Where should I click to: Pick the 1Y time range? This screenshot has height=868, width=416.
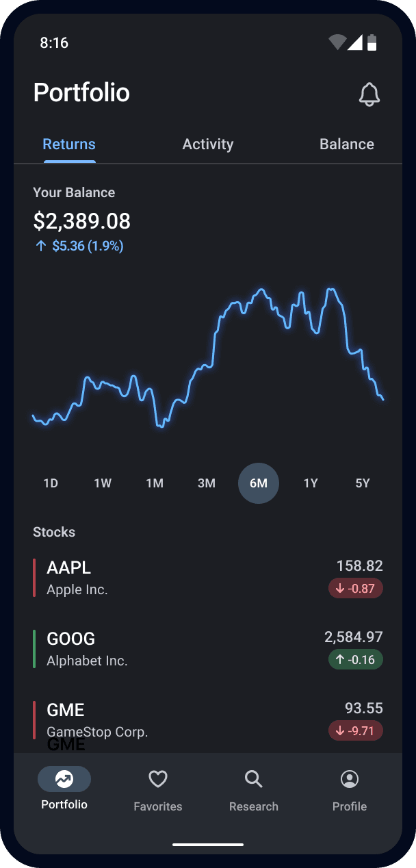point(311,483)
